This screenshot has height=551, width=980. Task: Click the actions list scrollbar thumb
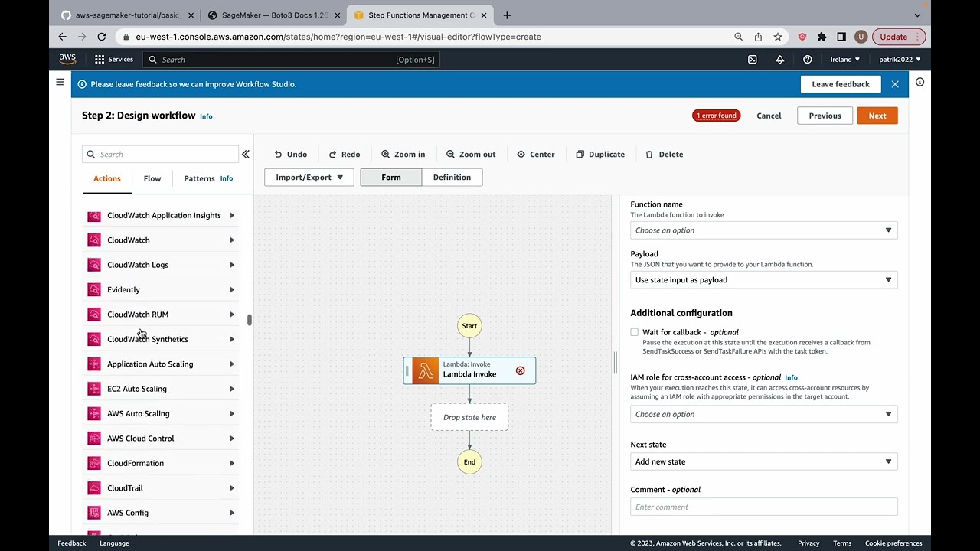point(249,320)
